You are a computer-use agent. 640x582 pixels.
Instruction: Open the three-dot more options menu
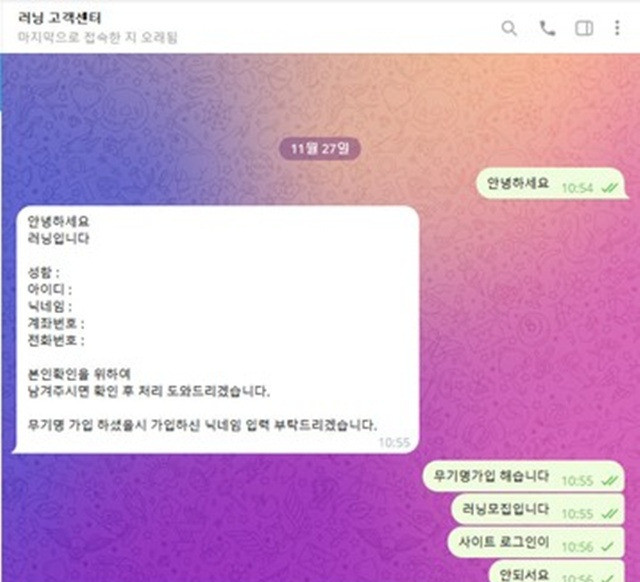tap(617, 28)
